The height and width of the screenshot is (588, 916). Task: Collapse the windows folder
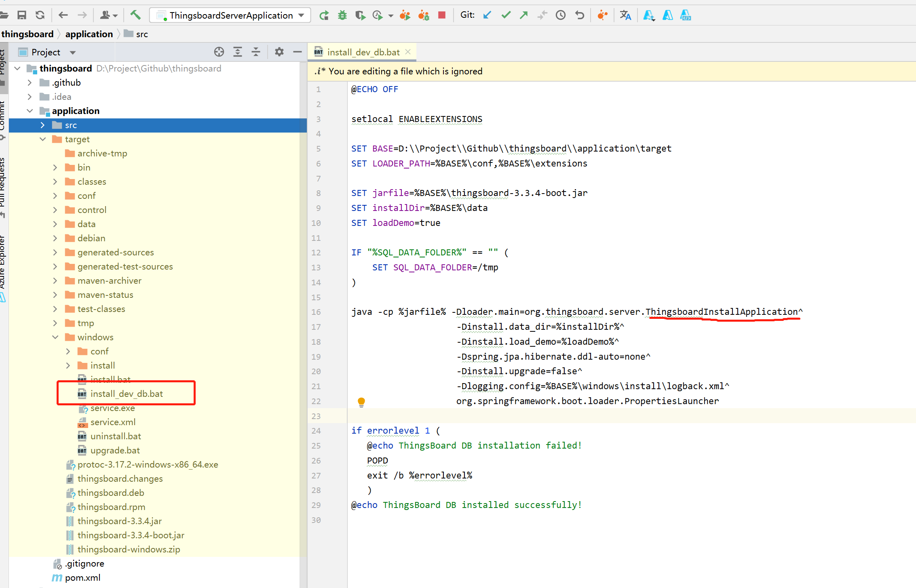tap(55, 337)
